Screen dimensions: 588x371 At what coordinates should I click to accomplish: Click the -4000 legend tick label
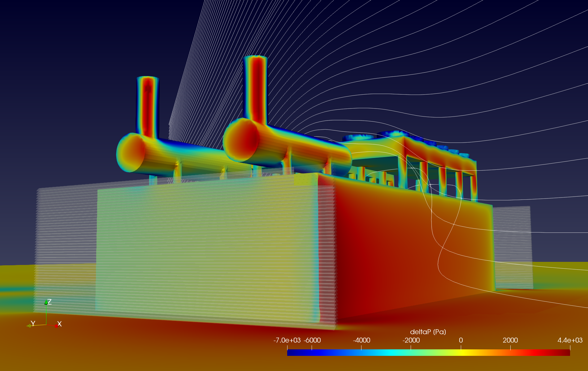(x=361, y=340)
